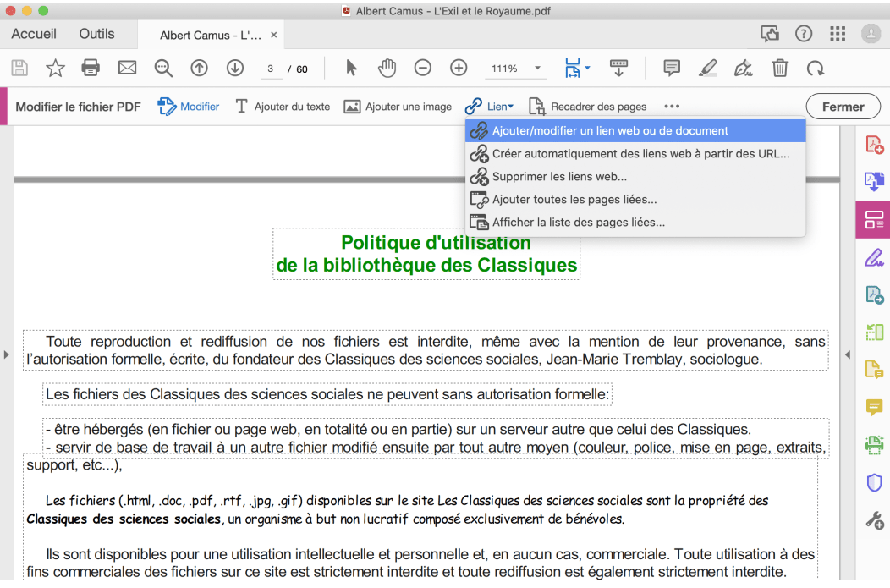890x588 pixels.
Task: Choose Ajouter/modifier un lien web ou de document
Action: (635, 130)
